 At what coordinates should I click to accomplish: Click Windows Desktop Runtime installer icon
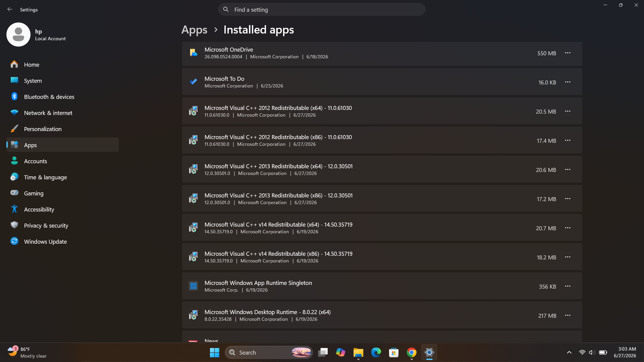[193, 315]
